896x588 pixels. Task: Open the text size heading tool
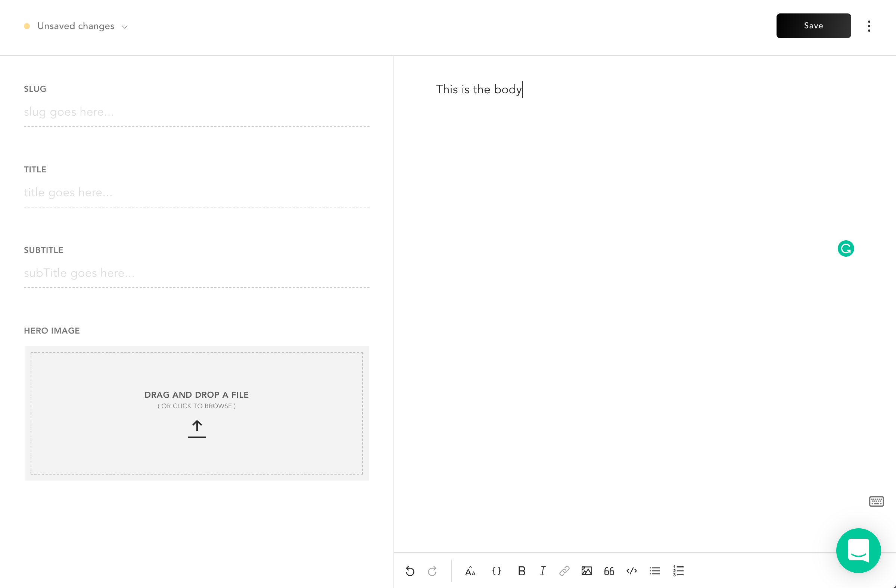[x=470, y=571]
